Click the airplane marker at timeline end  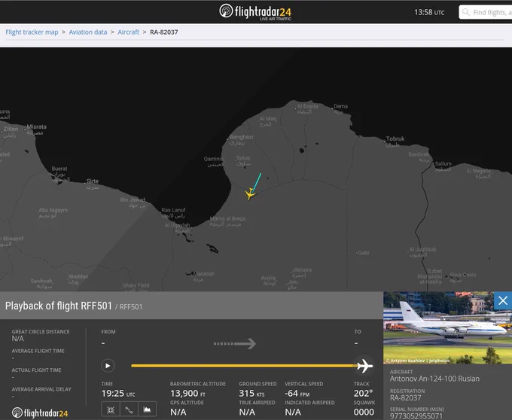pos(364,366)
